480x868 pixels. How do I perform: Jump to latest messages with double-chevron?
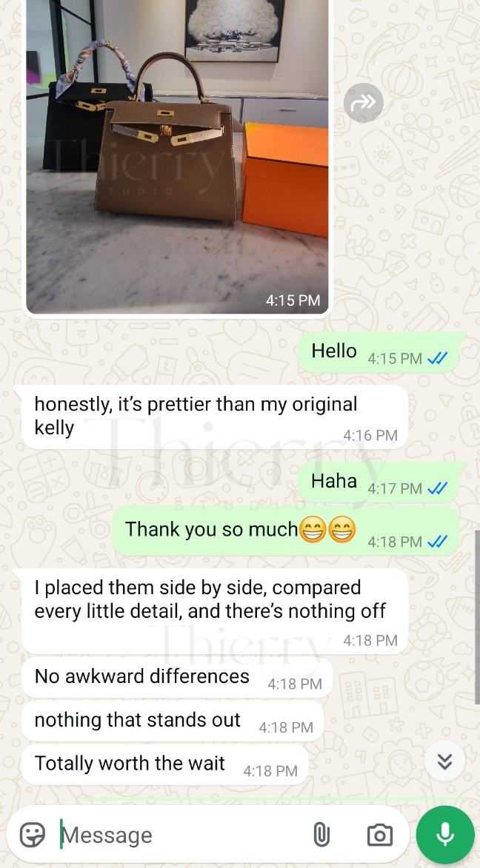(444, 761)
